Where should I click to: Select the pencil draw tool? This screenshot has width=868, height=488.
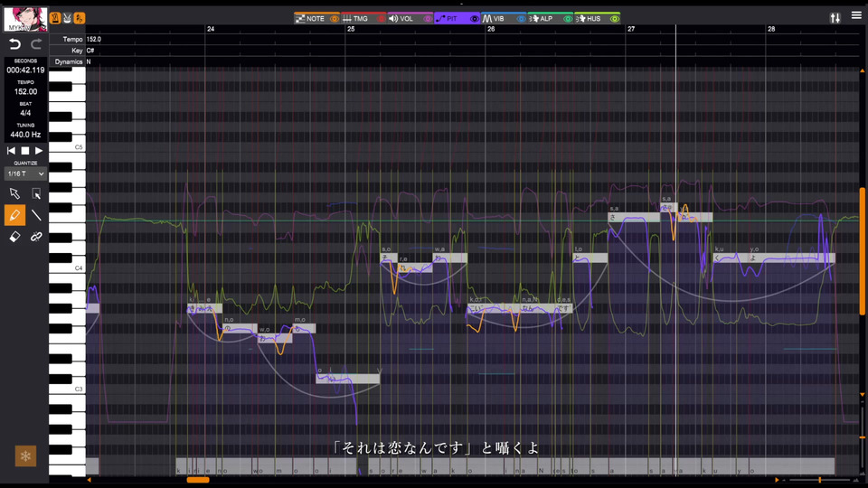pyautogui.click(x=15, y=215)
